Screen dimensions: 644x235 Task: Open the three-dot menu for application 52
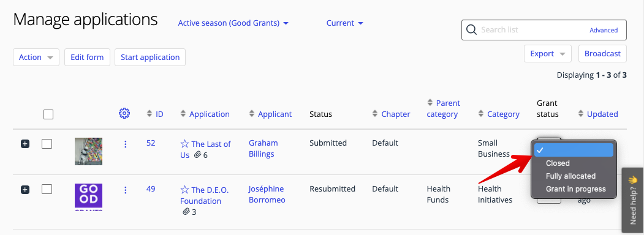(x=125, y=144)
